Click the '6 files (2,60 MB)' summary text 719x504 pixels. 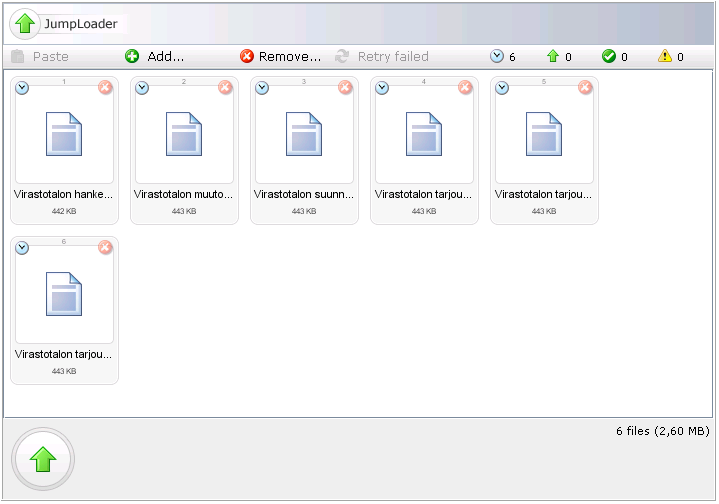(x=663, y=431)
